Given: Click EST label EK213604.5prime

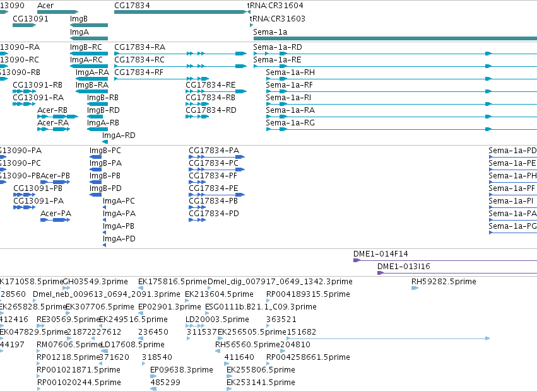Looking at the screenshot, I should coord(219,294).
